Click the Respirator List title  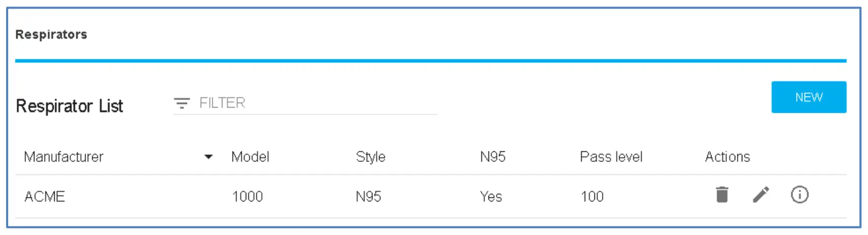(x=69, y=106)
